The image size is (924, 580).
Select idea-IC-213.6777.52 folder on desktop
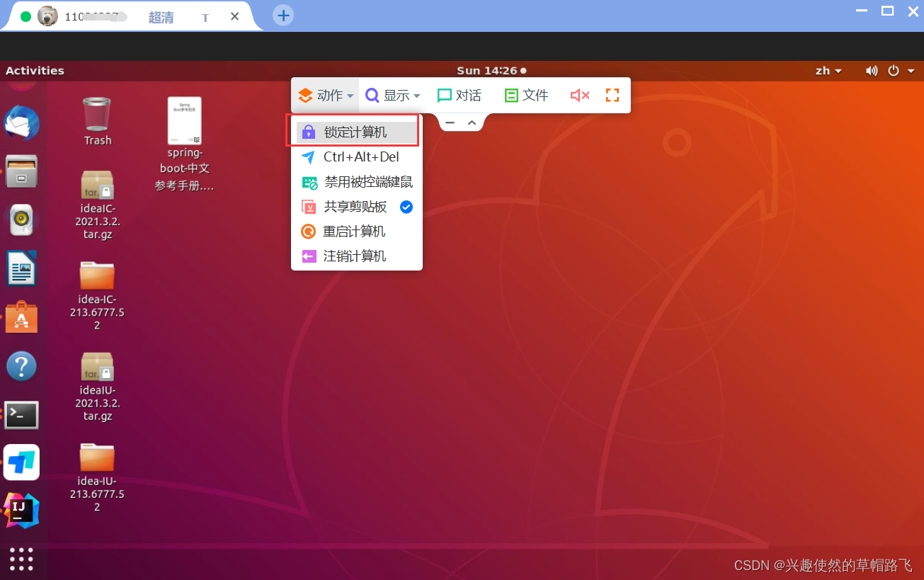(97, 295)
